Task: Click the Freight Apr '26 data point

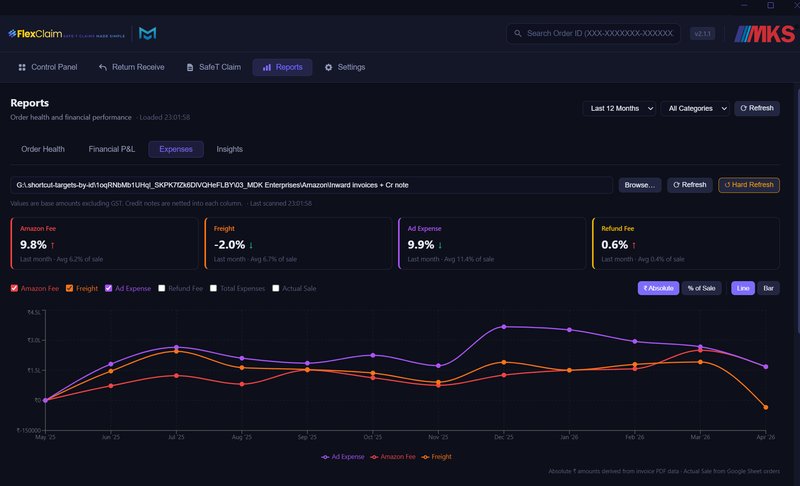Action: tap(765, 407)
